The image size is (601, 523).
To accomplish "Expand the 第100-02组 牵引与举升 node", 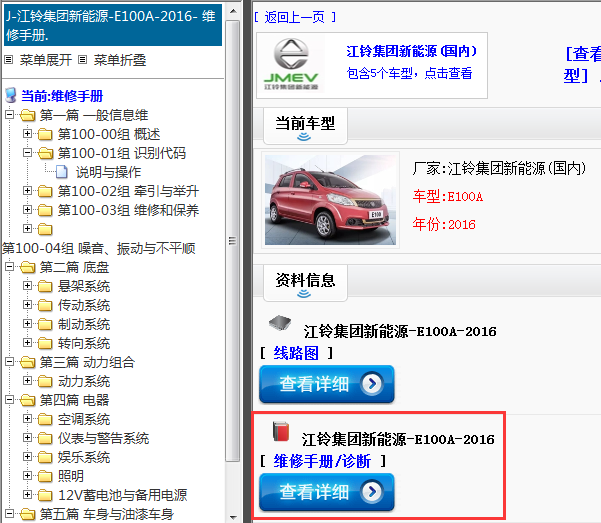I will click(x=27, y=191).
